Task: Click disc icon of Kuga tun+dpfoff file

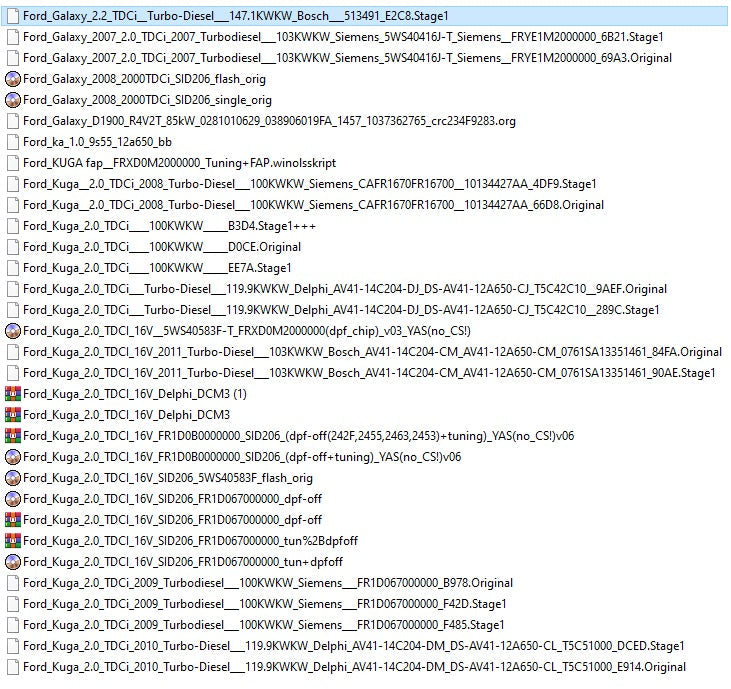Action: tap(13, 561)
